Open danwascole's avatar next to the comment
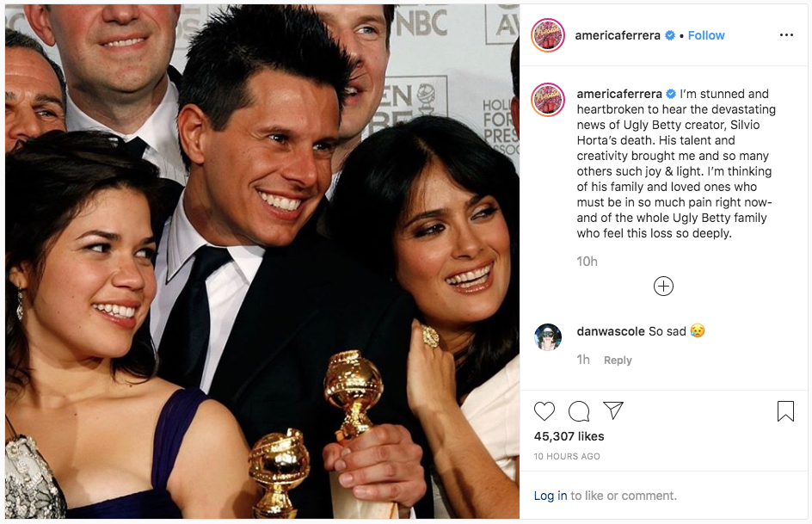 (x=548, y=337)
